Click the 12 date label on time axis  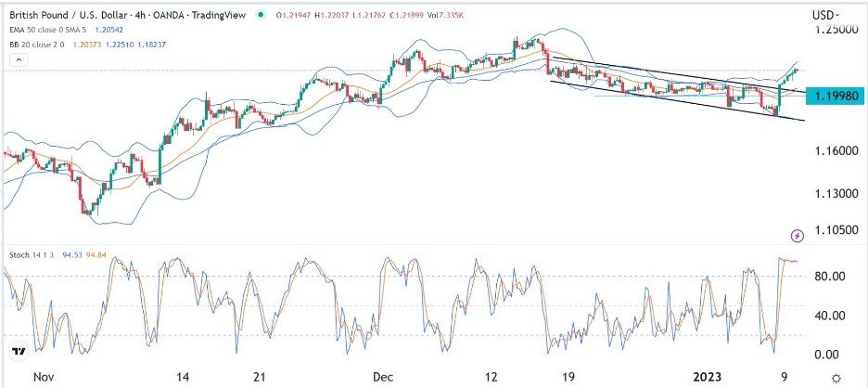(491, 377)
